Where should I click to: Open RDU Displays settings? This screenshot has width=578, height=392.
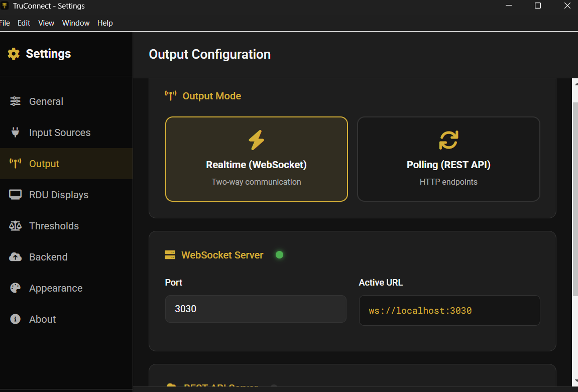(66, 195)
